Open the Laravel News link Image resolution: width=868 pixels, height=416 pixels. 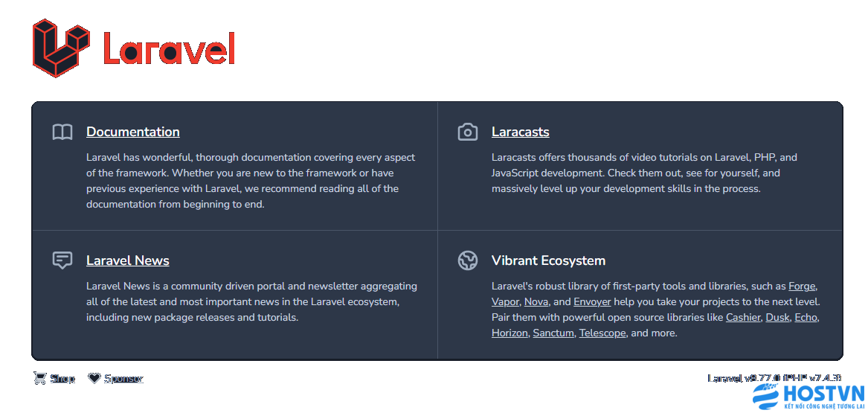click(128, 260)
